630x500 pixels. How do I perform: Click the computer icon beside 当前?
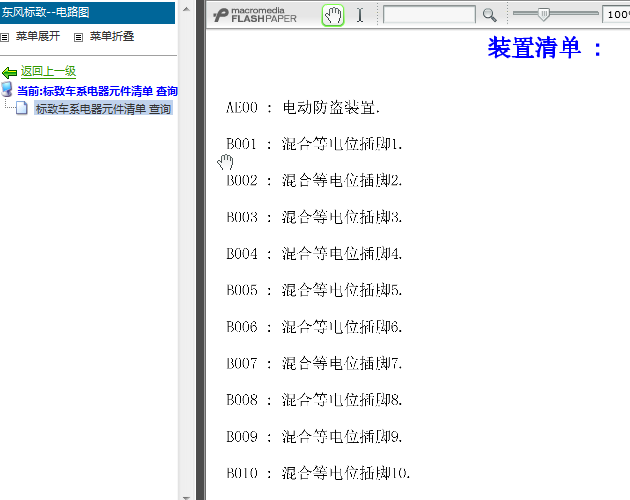[7, 89]
